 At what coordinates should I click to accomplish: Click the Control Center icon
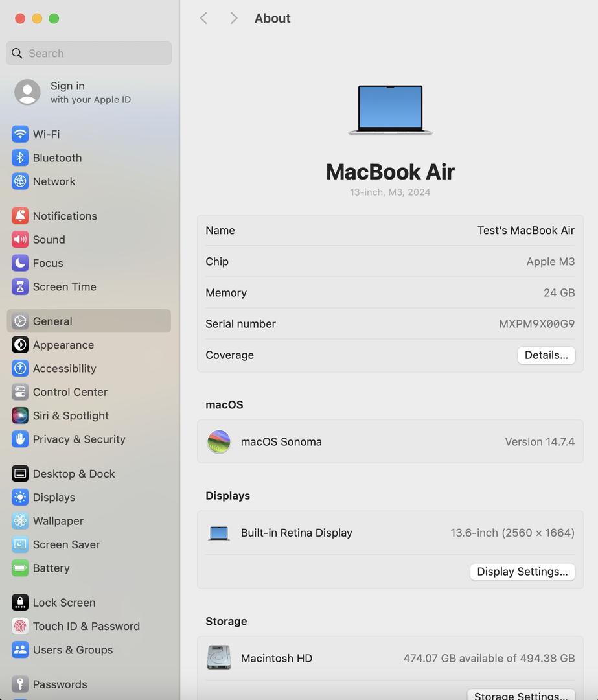(20, 392)
